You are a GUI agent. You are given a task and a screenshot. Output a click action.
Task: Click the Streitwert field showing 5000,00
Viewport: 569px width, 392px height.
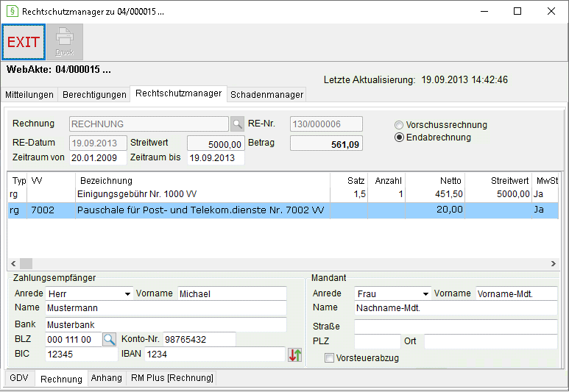(216, 143)
